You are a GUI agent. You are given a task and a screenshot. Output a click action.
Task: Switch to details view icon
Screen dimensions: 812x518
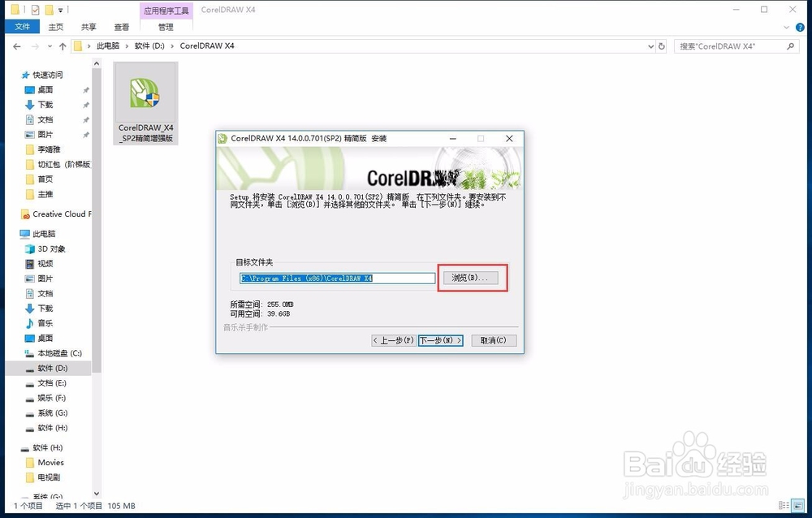tap(784, 505)
